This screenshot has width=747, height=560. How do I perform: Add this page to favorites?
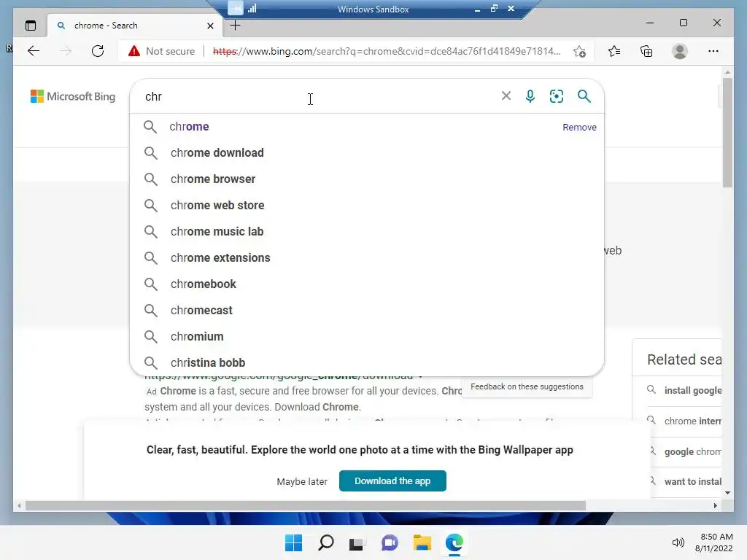(579, 52)
